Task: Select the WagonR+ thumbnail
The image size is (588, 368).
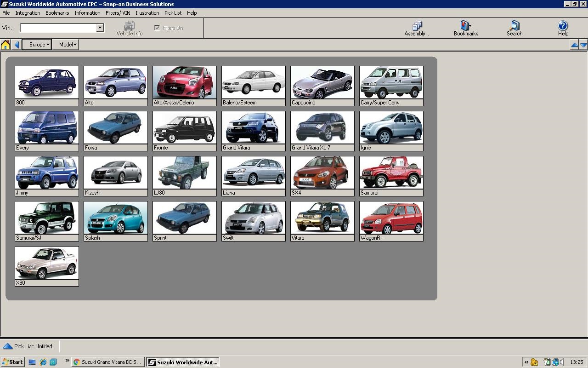Action: click(x=391, y=221)
